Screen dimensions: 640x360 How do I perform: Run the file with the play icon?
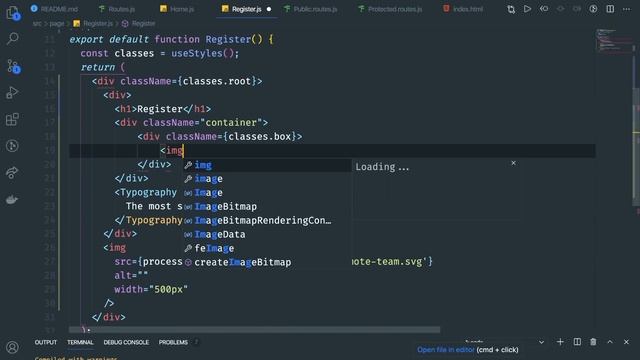pos(527,9)
